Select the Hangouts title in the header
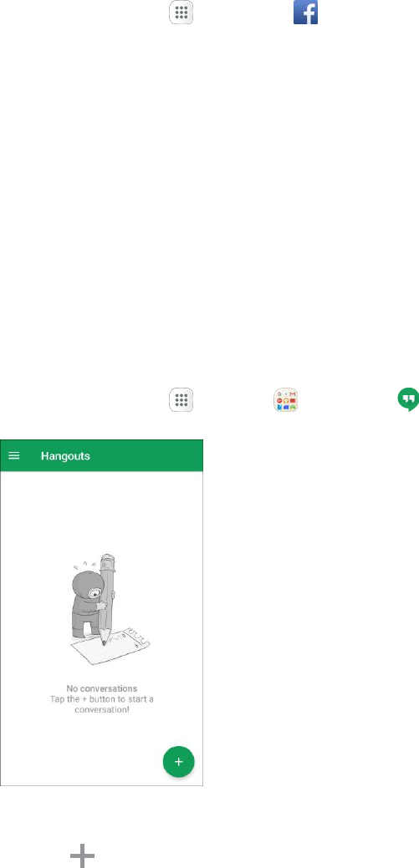This screenshot has width=419, height=868. point(65,456)
